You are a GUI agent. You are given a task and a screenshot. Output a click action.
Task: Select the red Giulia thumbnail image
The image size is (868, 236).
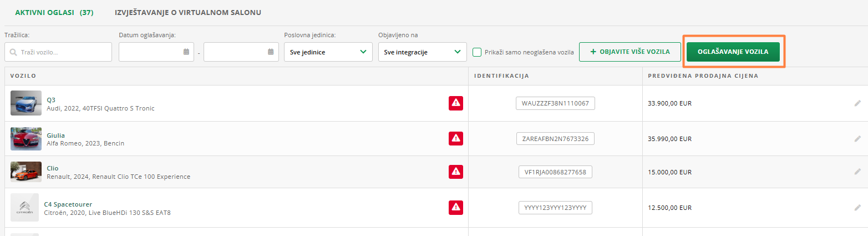point(26,138)
